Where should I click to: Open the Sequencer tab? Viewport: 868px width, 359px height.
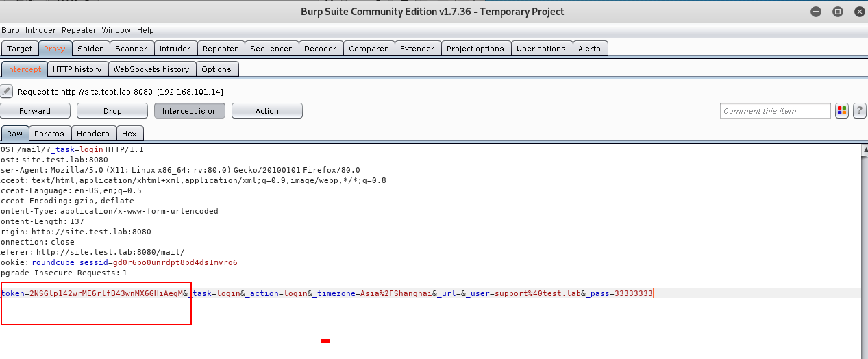tap(271, 49)
